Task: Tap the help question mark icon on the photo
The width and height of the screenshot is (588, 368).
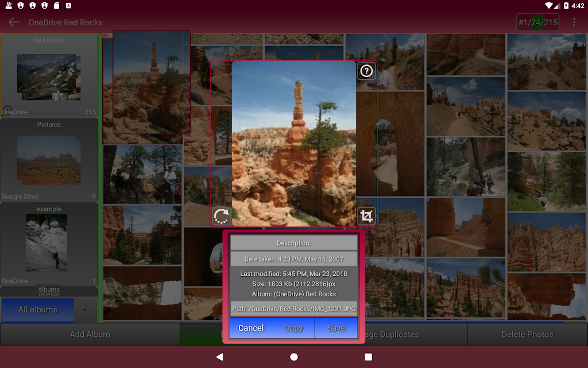Action: [366, 71]
